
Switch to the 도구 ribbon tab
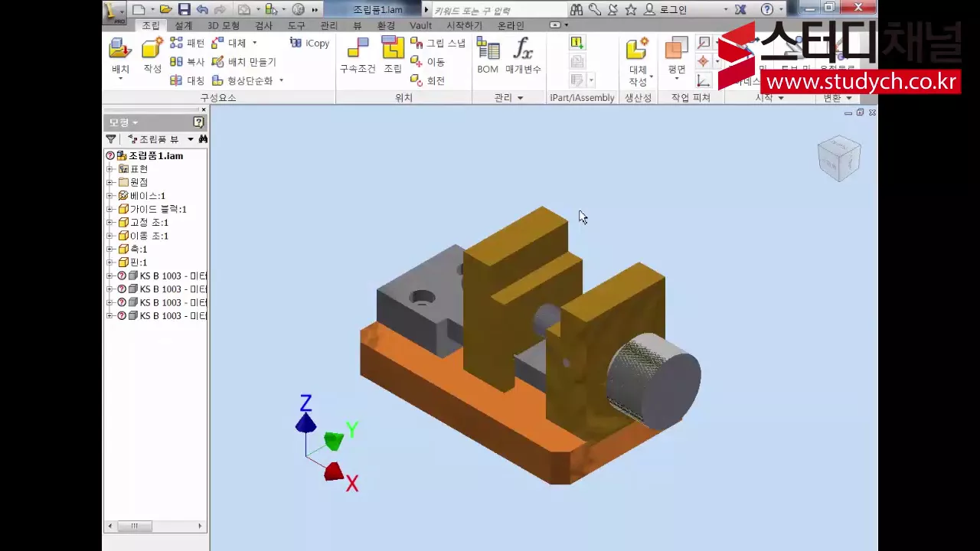296,25
